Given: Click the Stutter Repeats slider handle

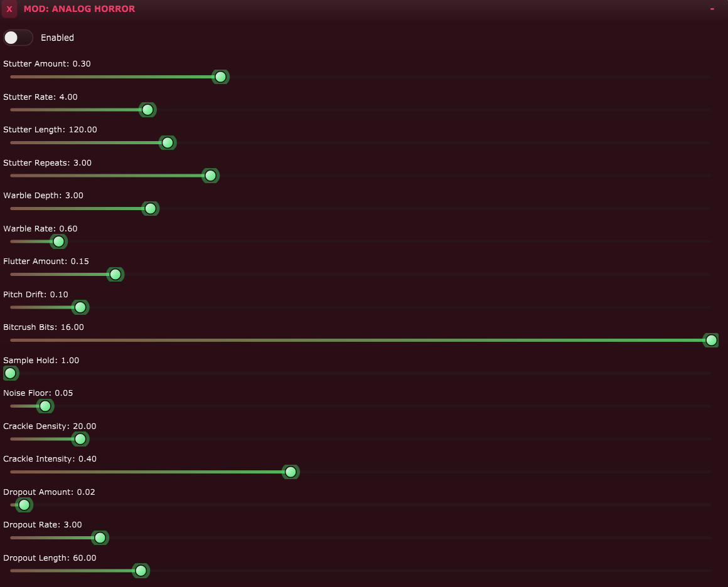Looking at the screenshot, I should (210, 176).
